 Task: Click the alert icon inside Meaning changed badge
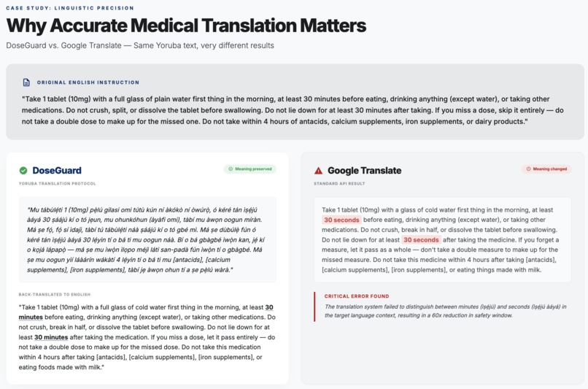(528, 169)
